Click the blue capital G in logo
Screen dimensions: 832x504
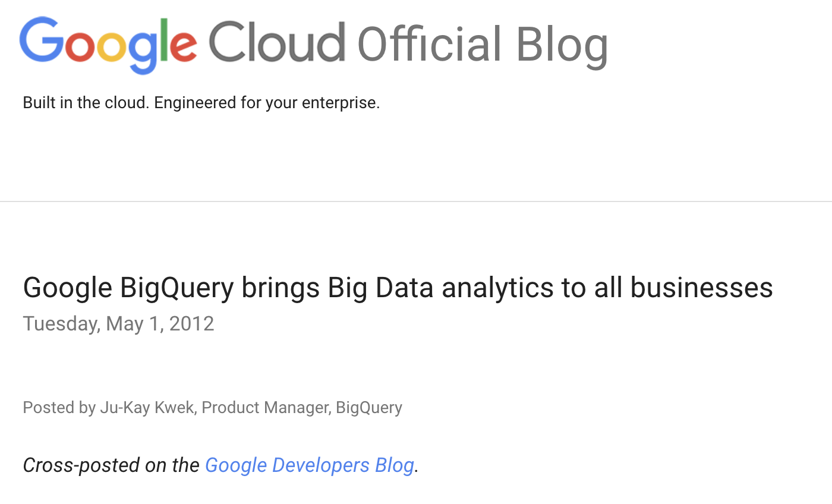tap(41, 39)
